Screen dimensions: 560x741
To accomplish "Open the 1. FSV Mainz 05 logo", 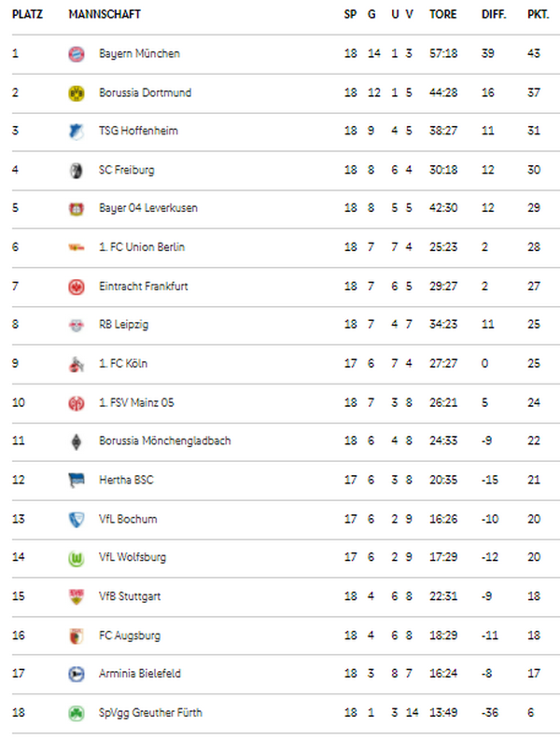I will pos(77,403).
